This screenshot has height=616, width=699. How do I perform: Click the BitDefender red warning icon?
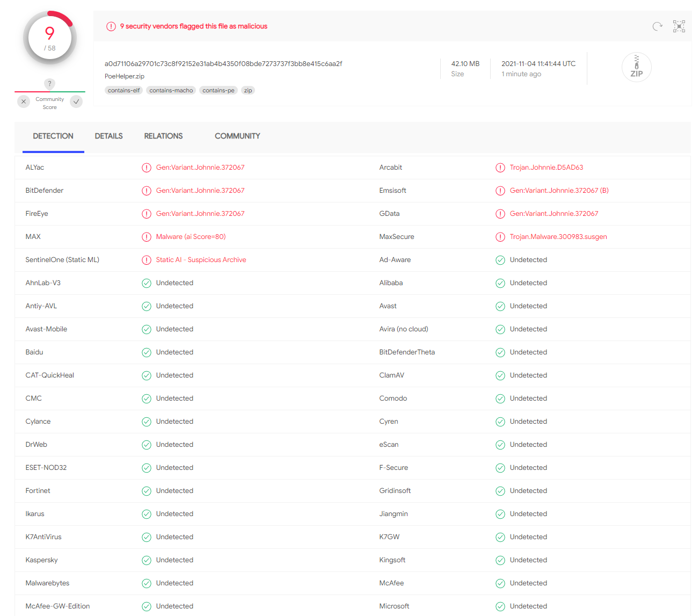pos(147,191)
